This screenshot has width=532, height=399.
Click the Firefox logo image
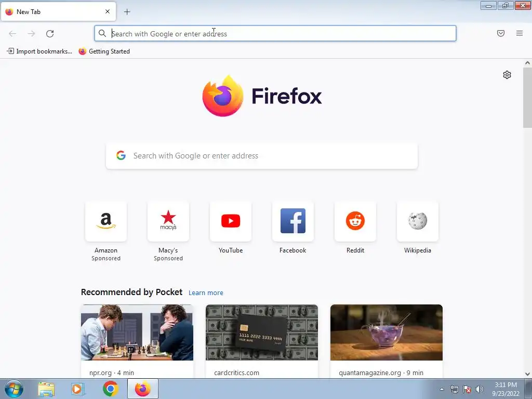[x=223, y=96]
